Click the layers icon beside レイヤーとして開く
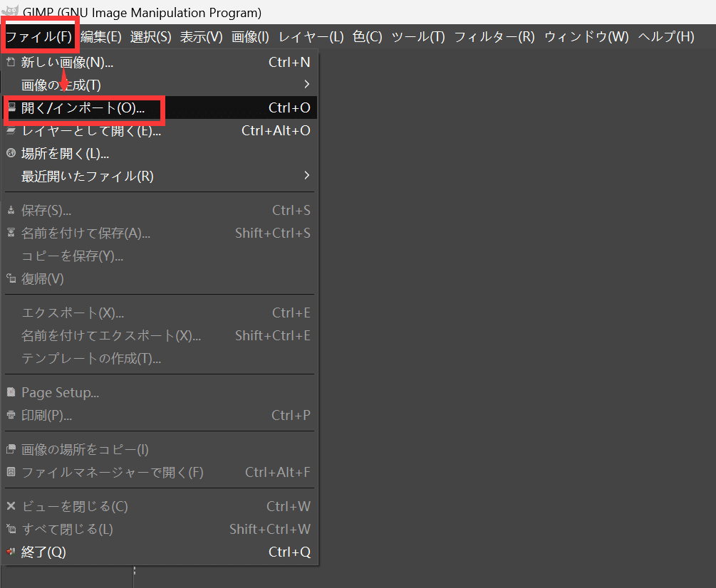This screenshot has width=716, height=588. point(11,130)
